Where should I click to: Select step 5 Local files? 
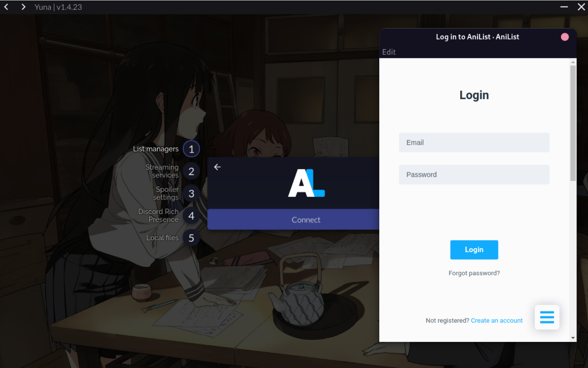click(191, 237)
